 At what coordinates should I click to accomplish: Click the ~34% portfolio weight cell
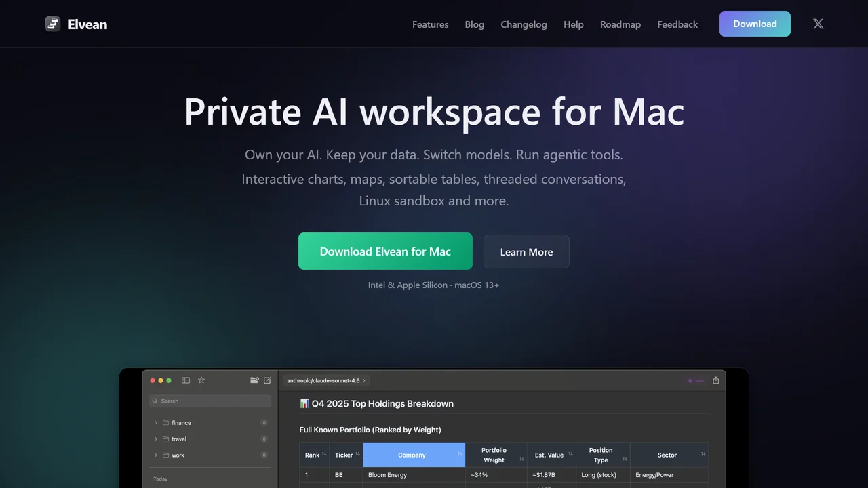496,475
